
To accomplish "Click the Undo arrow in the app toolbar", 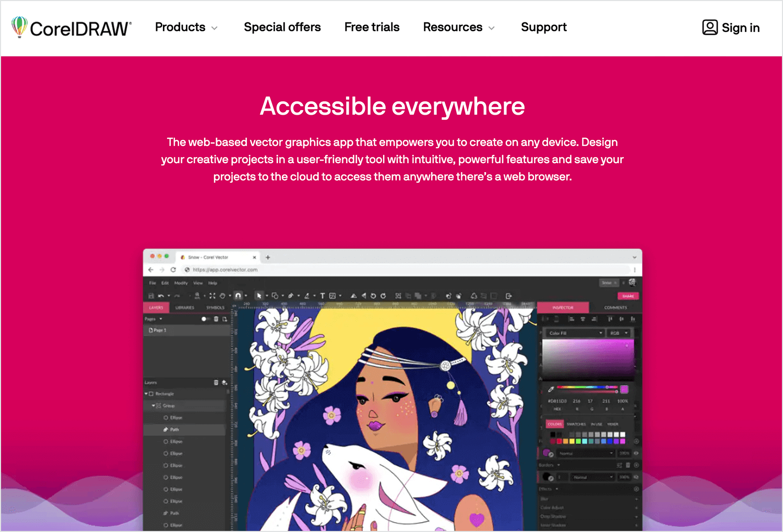I will coord(161,296).
